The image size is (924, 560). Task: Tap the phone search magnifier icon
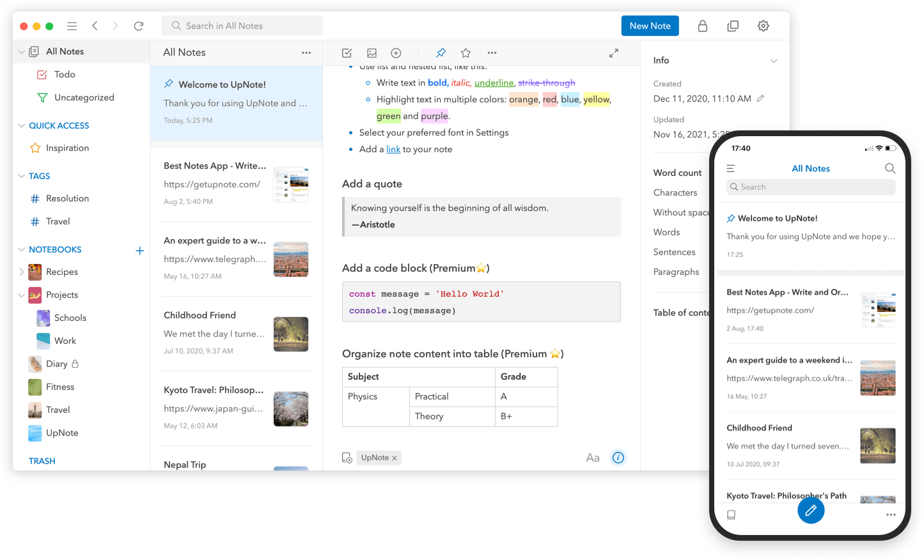tap(889, 169)
